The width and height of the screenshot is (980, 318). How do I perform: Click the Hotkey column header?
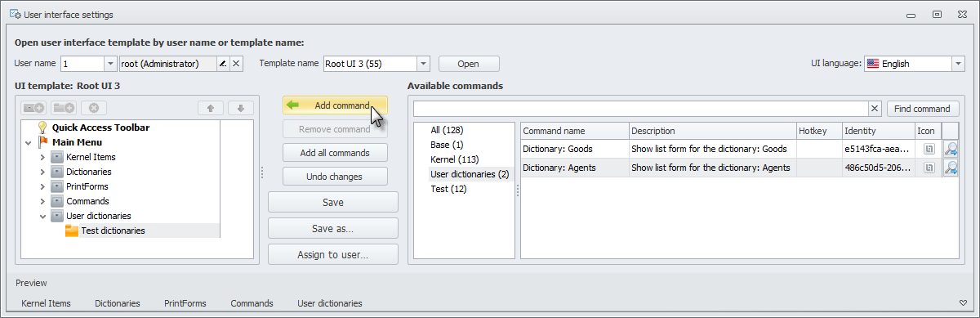819,131
